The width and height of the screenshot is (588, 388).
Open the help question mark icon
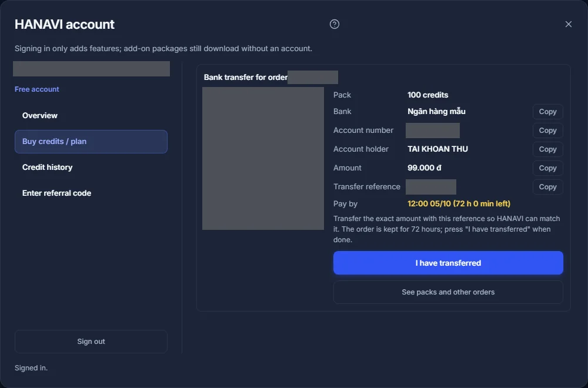[x=334, y=24]
